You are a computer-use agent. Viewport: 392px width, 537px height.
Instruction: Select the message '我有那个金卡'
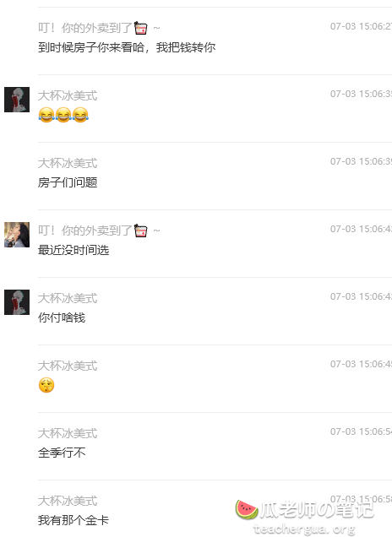(73, 520)
